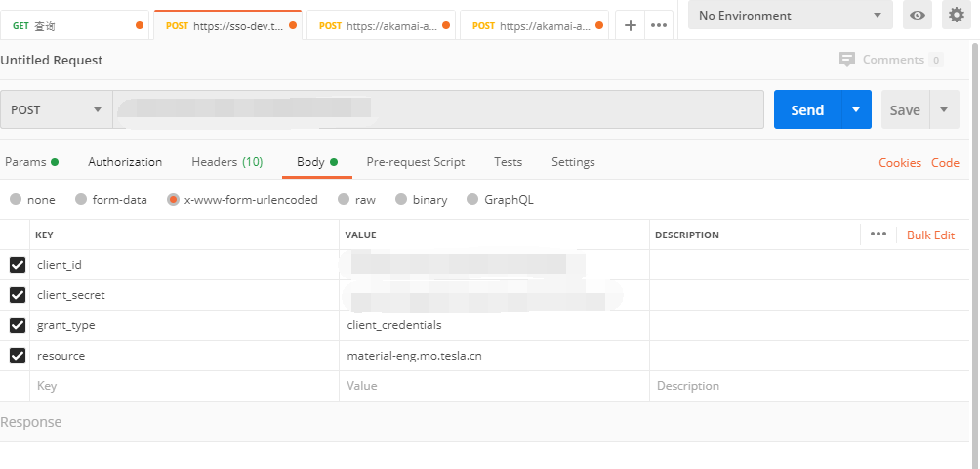The width and height of the screenshot is (980, 469).
Task: Uncheck the client_id parameter checkbox
Action: [x=18, y=265]
